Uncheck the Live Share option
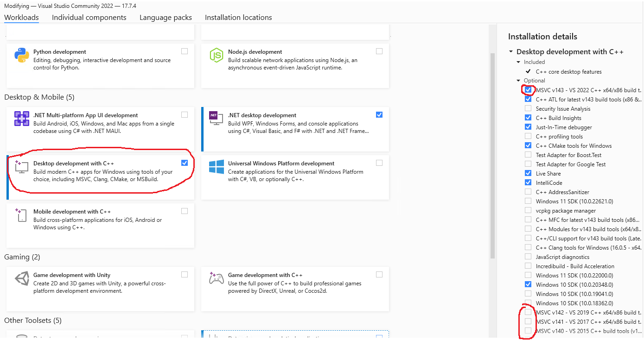This screenshot has height=340, width=644. pyautogui.click(x=528, y=173)
